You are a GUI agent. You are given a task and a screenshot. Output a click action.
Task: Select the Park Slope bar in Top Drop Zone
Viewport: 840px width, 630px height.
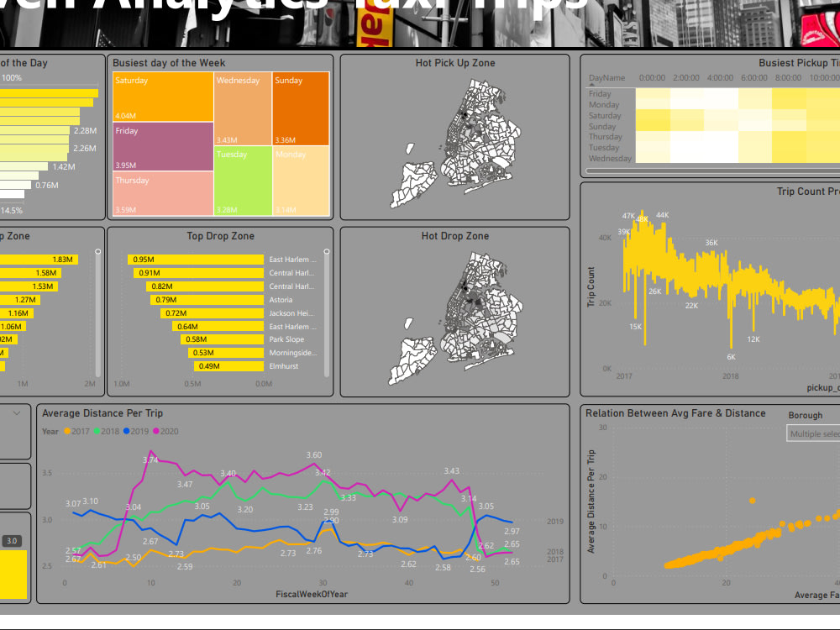tap(223, 339)
